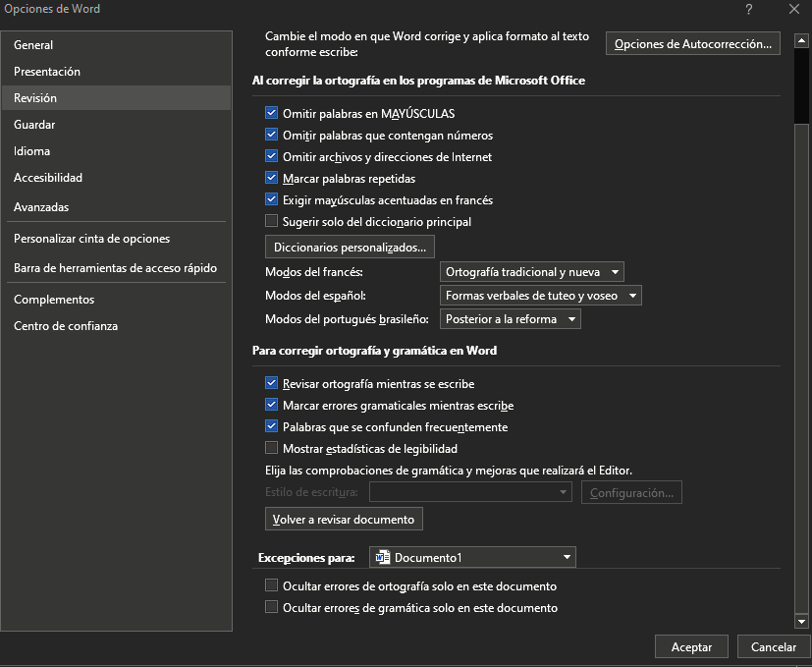Open Accesibilidad options

(117, 178)
